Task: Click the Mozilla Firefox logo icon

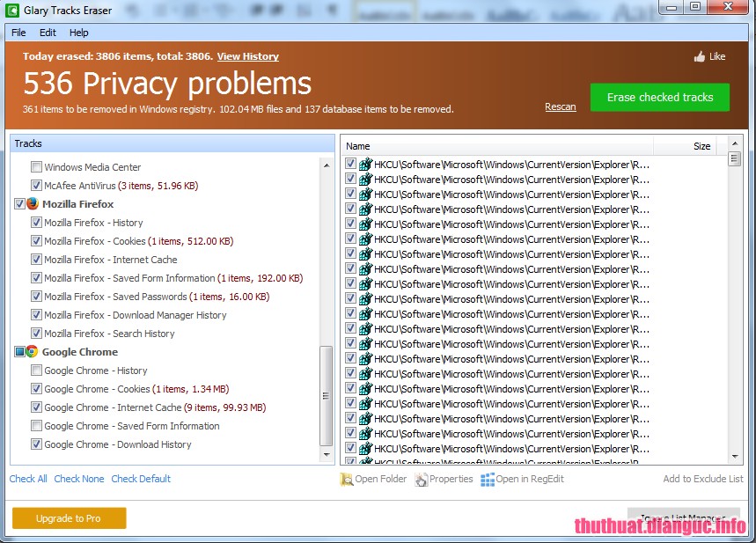Action: coord(33,204)
